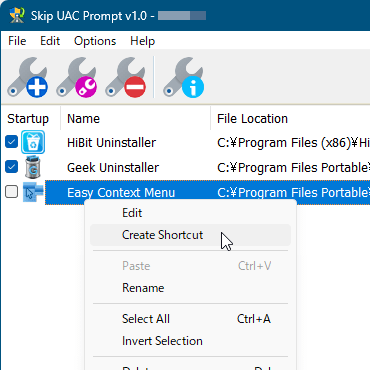The width and height of the screenshot is (370, 370).
Task: Sort by the Startup column header
Action: 31,119
